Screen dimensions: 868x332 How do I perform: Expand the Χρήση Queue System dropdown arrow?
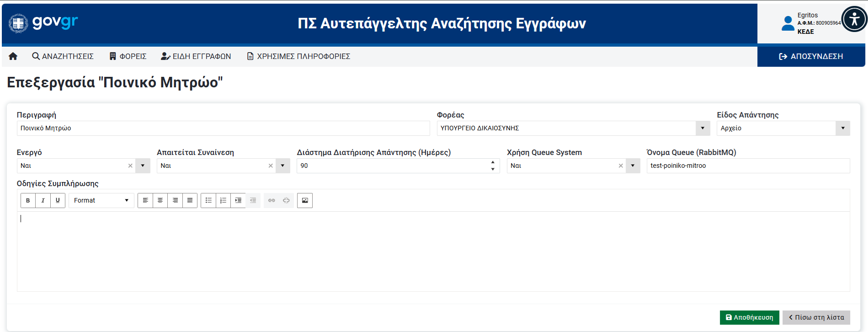633,166
